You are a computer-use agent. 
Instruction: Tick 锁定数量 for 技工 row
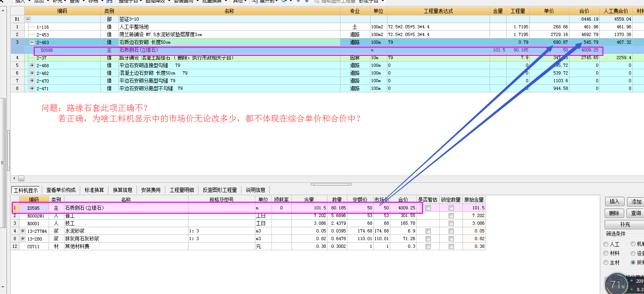coord(451,223)
